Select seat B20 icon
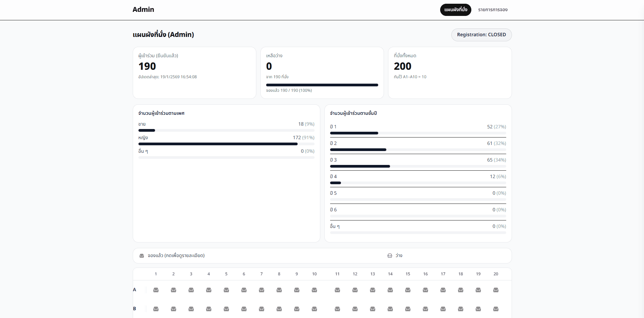 point(496,309)
